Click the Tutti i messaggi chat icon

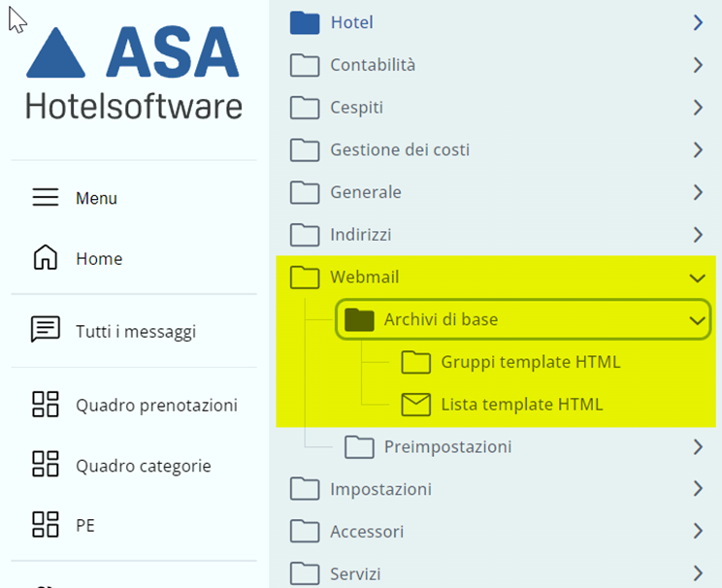(x=46, y=330)
